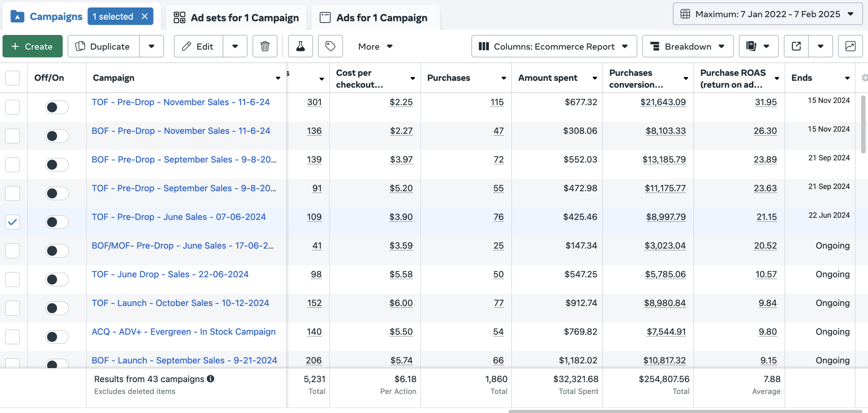Open the A/B test flask icon
The width and height of the screenshot is (868, 413).
coord(300,46)
